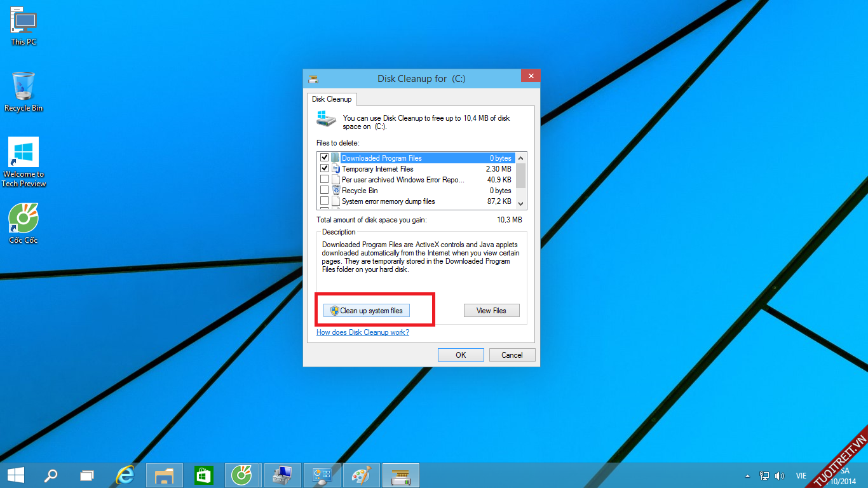The image size is (868, 488).
Task: Open the Paint app in taskbar
Action: click(360, 475)
